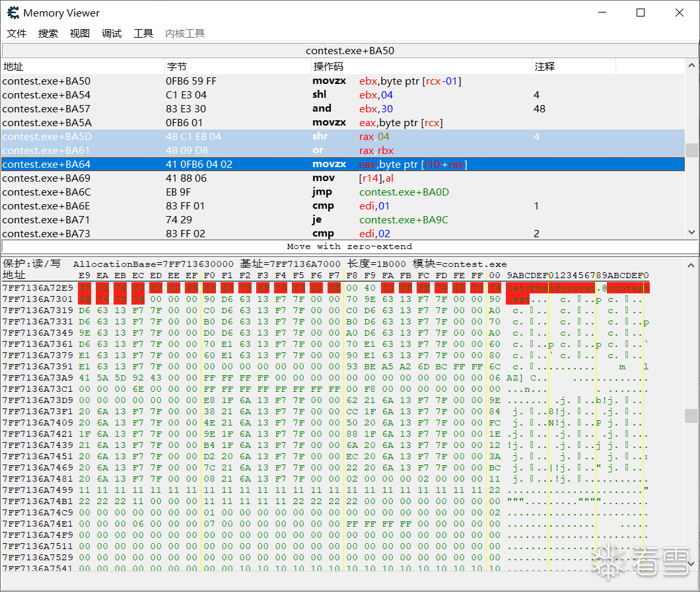
Task: Select the row at contest.exe+BA69
Action: tap(343, 178)
